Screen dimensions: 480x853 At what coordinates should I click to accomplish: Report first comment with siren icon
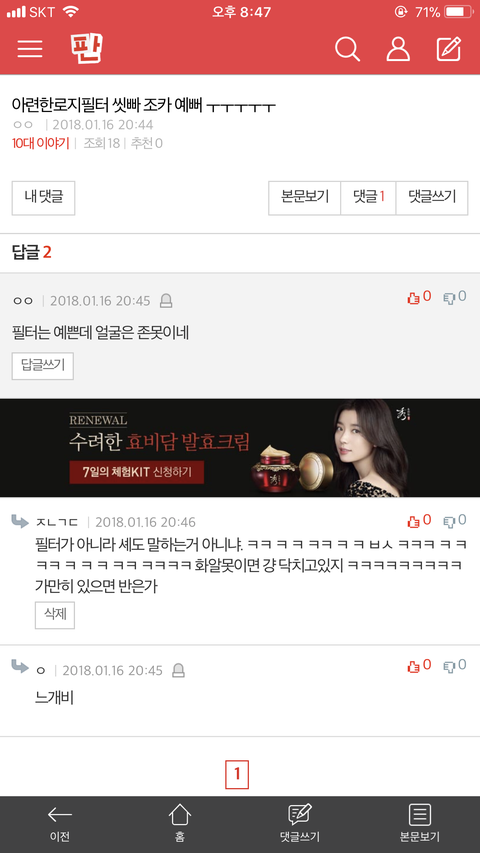[x=166, y=301]
